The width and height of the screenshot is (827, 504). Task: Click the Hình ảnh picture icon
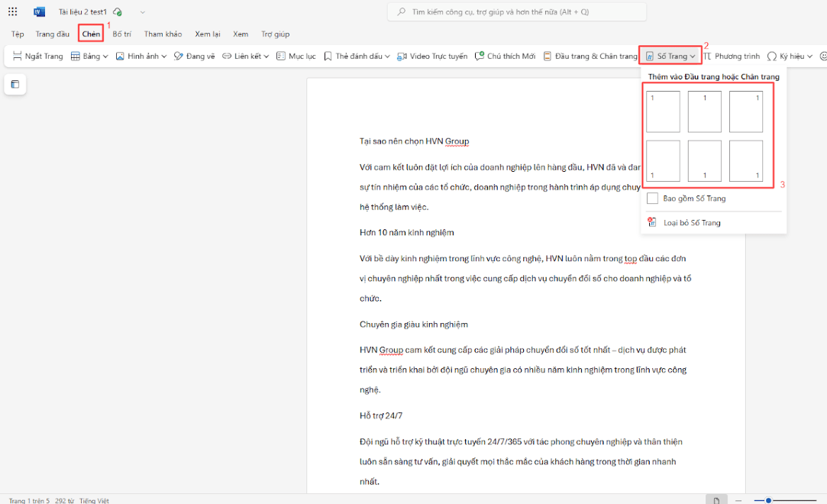tap(120, 56)
